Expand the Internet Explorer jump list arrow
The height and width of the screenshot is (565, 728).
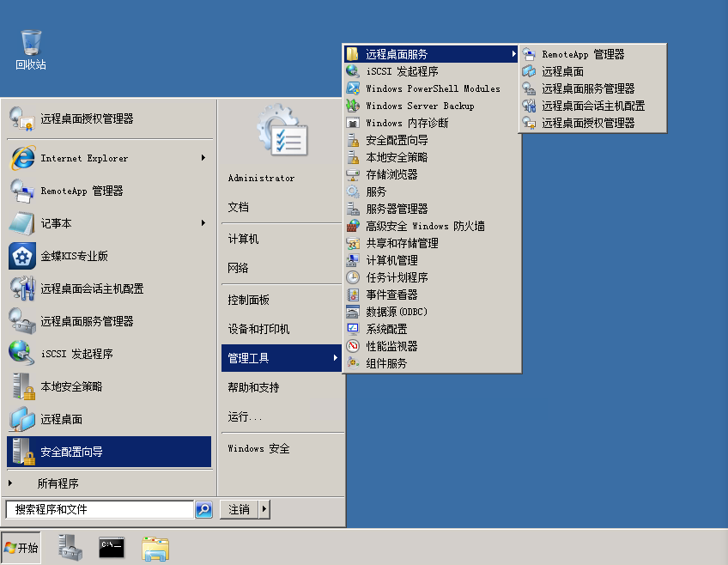[203, 158]
